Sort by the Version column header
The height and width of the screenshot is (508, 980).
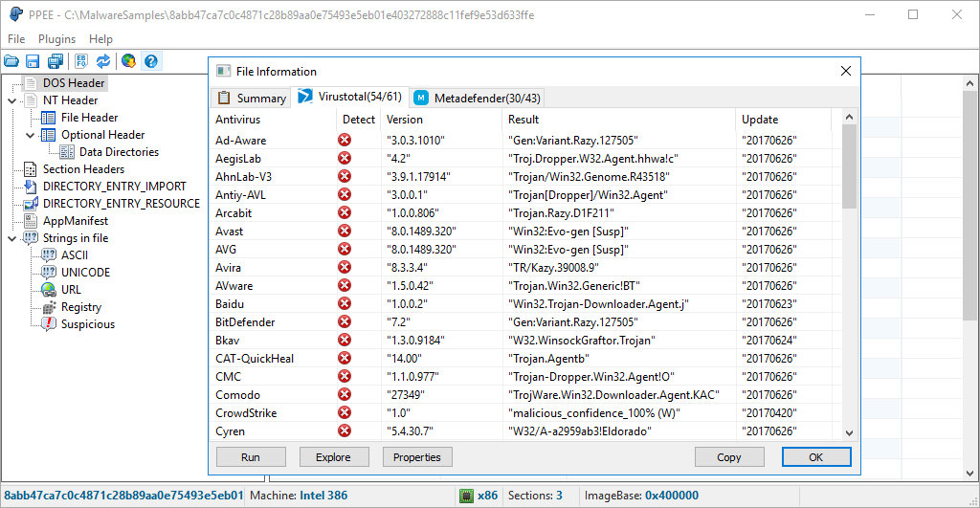click(442, 120)
